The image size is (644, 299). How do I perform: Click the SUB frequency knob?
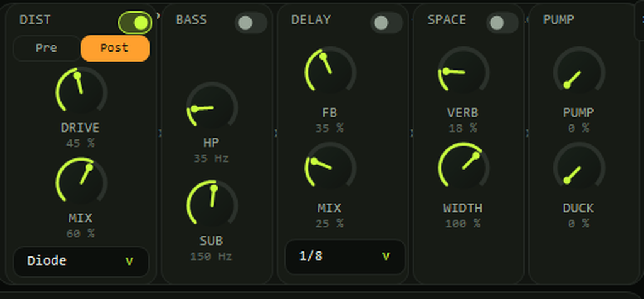(211, 205)
